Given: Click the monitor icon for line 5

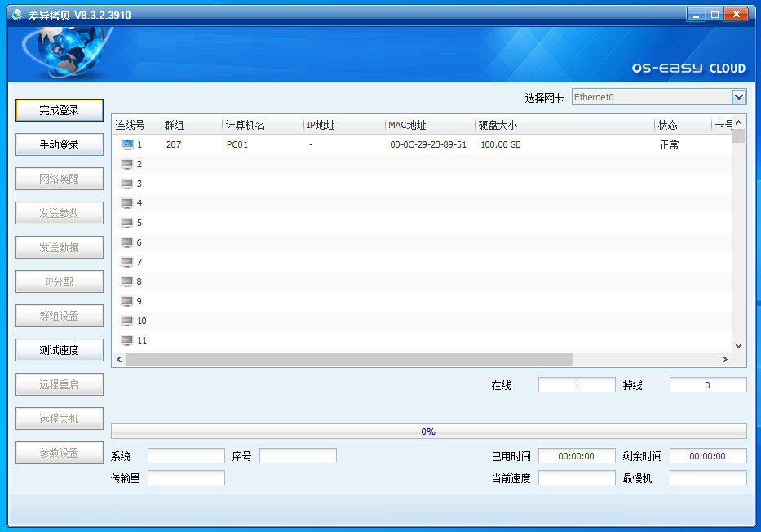Looking at the screenshot, I should 127,223.
